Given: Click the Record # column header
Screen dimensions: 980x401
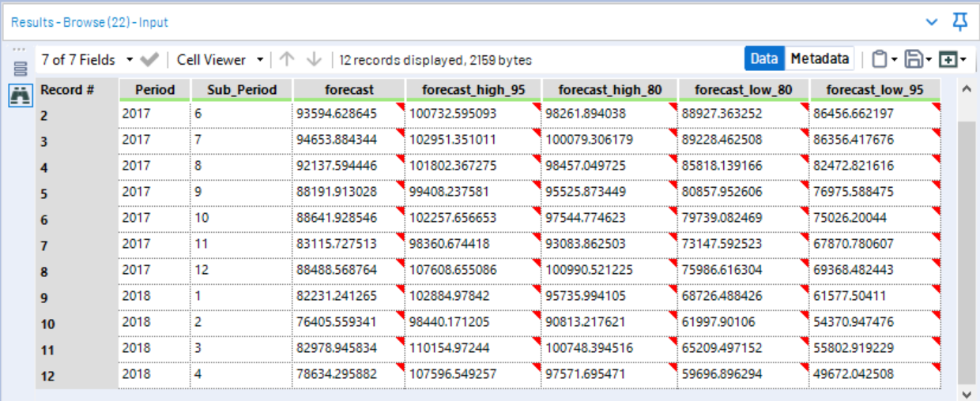Looking at the screenshot, I should [x=77, y=89].
